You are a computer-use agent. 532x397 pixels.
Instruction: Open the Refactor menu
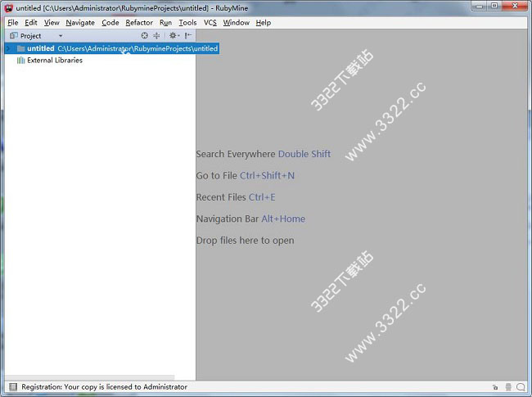point(139,23)
